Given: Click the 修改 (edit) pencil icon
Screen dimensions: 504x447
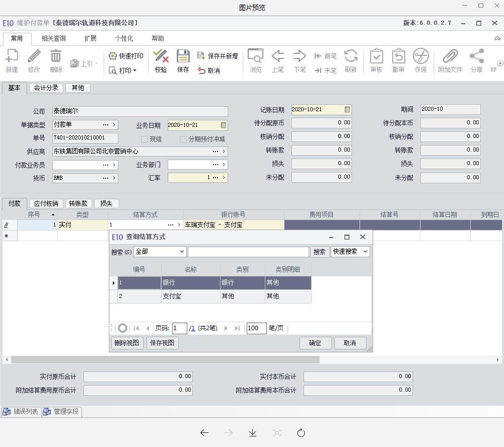Looking at the screenshot, I should point(34,56).
